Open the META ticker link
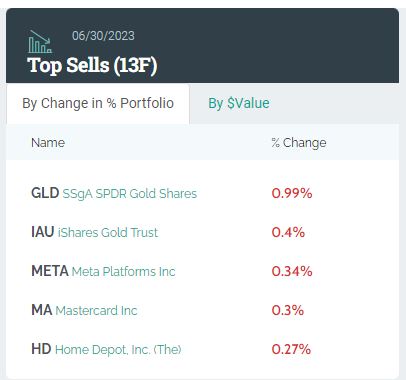Image resolution: width=406 pixels, height=380 pixels. [50, 271]
